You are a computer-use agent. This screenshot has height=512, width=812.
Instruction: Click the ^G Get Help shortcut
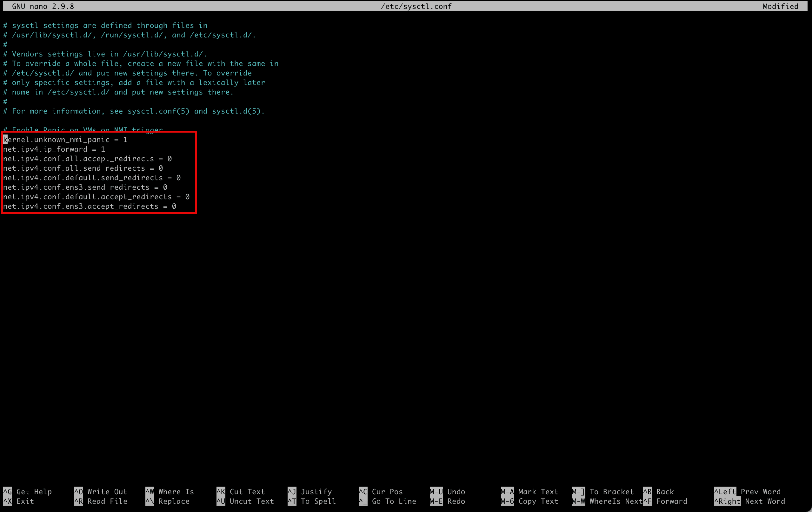coord(27,491)
